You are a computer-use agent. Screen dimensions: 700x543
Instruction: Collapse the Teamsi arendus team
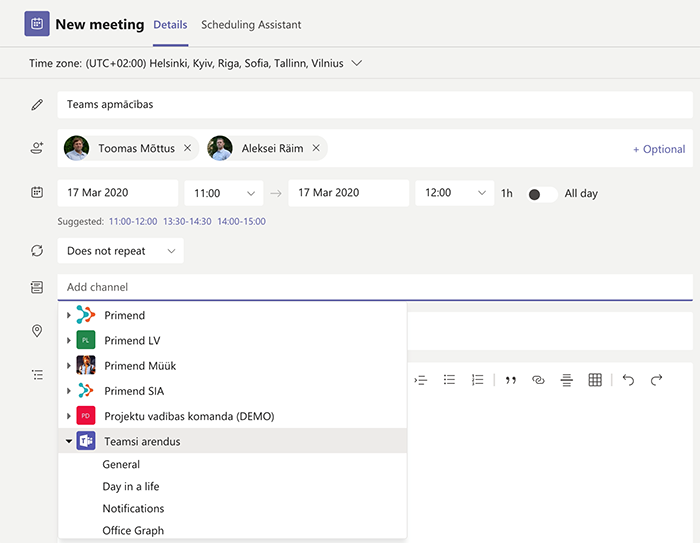[69, 441]
